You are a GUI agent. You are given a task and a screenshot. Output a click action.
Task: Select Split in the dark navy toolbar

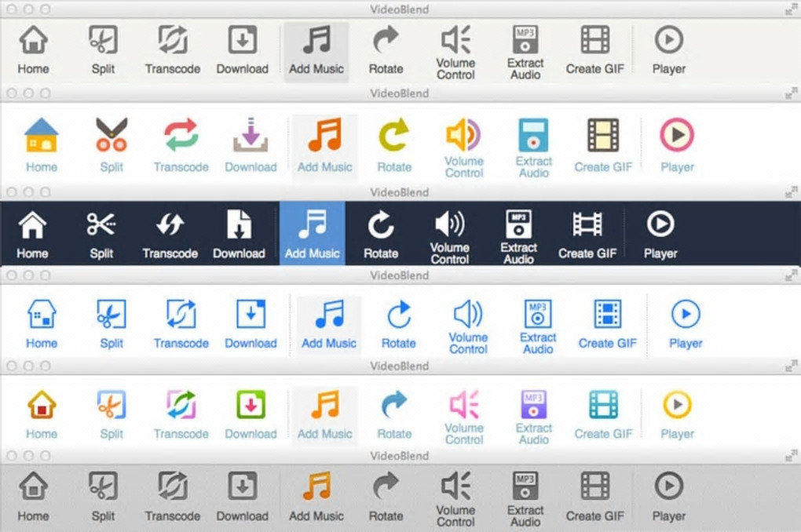(101, 234)
